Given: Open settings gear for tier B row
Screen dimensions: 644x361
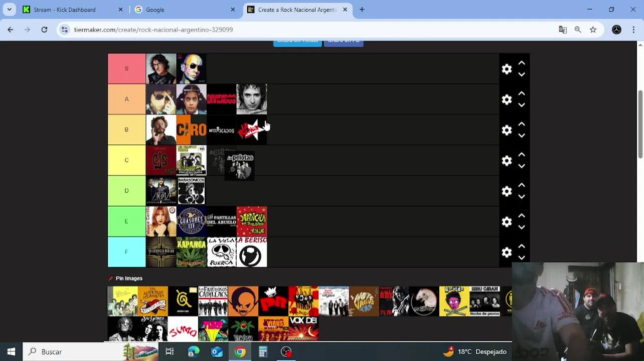Looking at the screenshot, I should click(507, 130).
